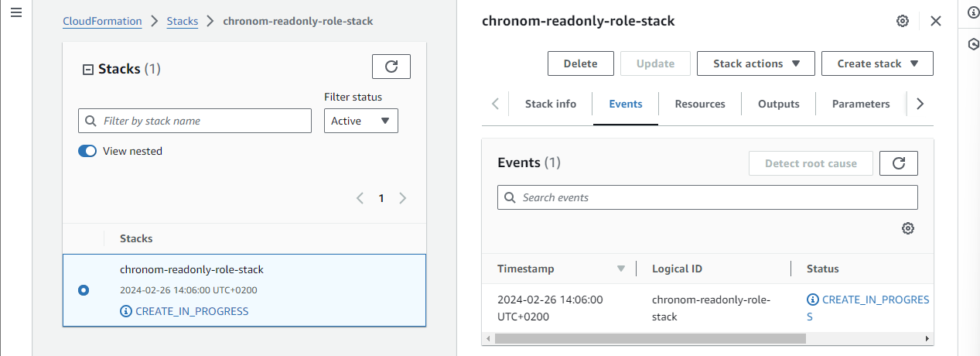Click the Delete stack button
The image size is (980, 356).
[x=581, y=63]
